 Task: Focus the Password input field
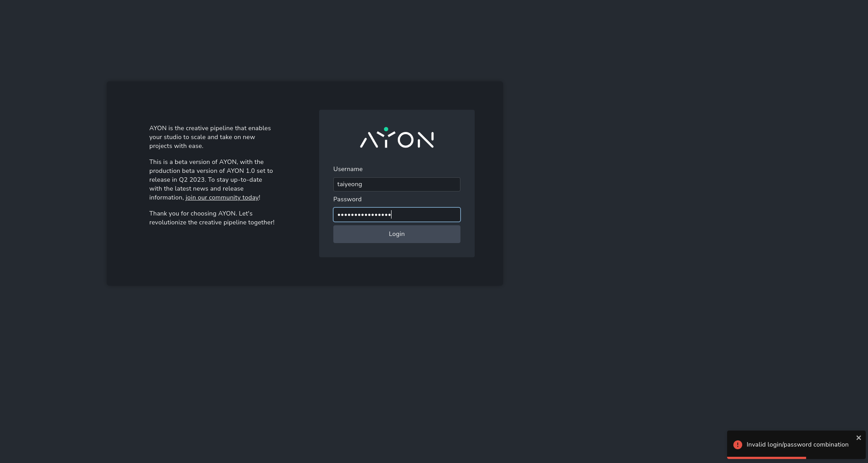pyautogui.click(x=396, y=215)
